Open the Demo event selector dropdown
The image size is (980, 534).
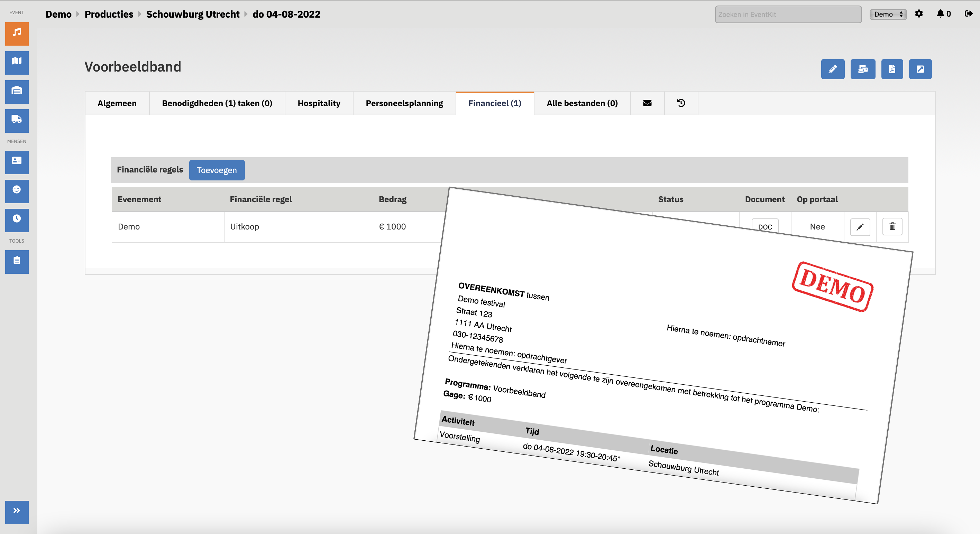tap(888, 14)
